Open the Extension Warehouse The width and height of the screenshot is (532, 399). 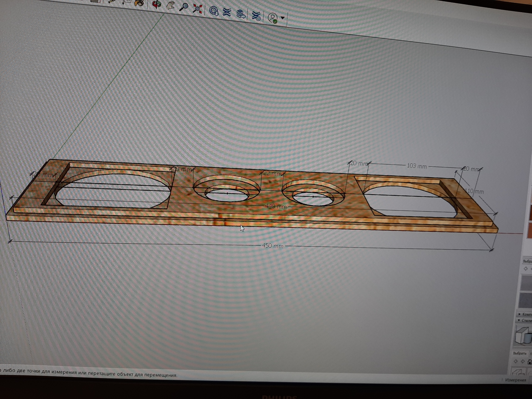point(227,12)
